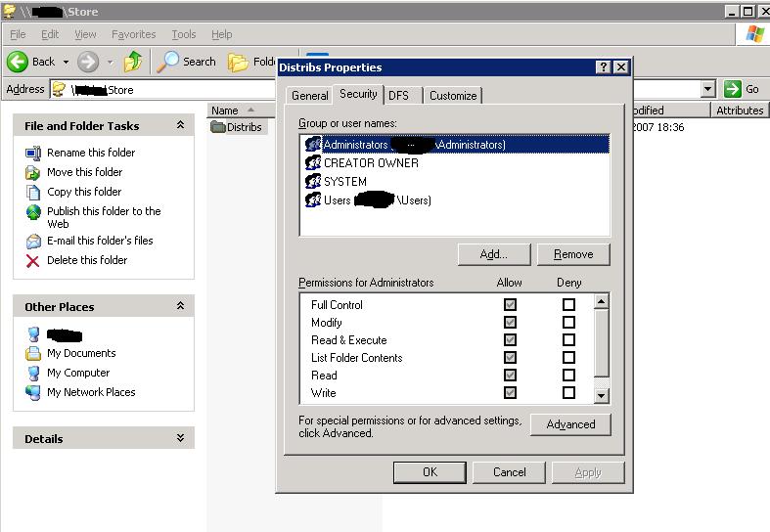
Task: Open the Search magnifier in Explorer toolbar
Action: tap(168, 62)
